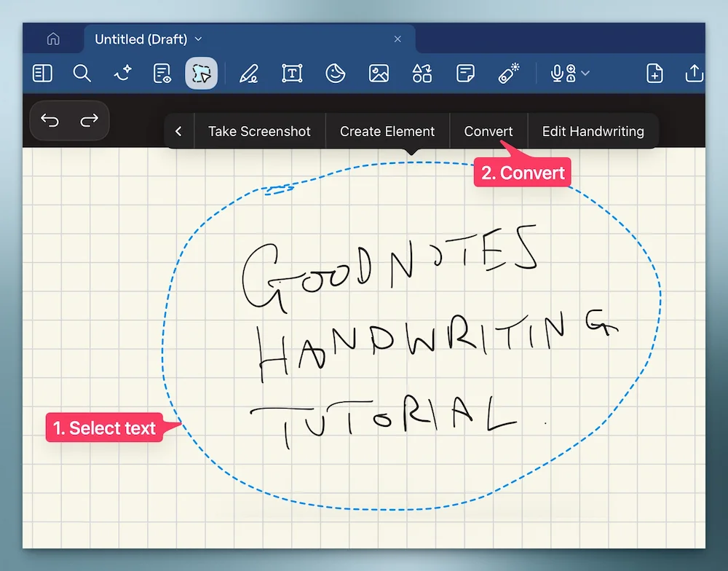Viewport: 728px width, 571px height.
Task: Open the stickers tool
Action: (335, 73)
